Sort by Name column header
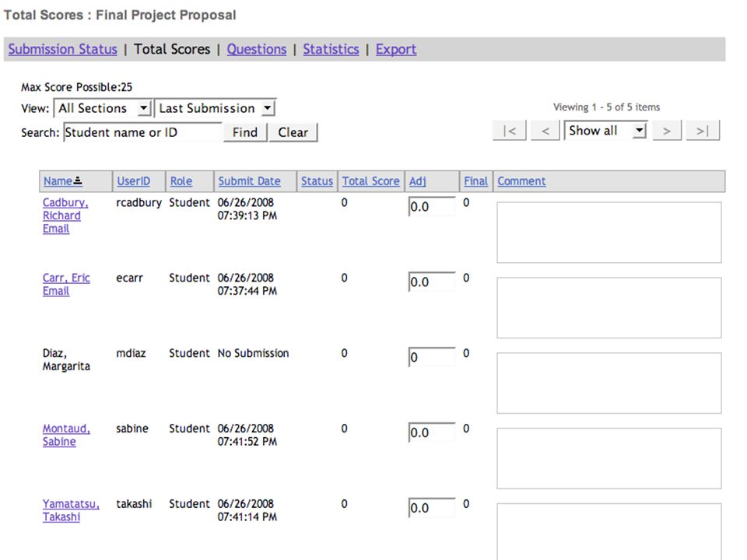747x560 pixels. (x=58, y=181)
